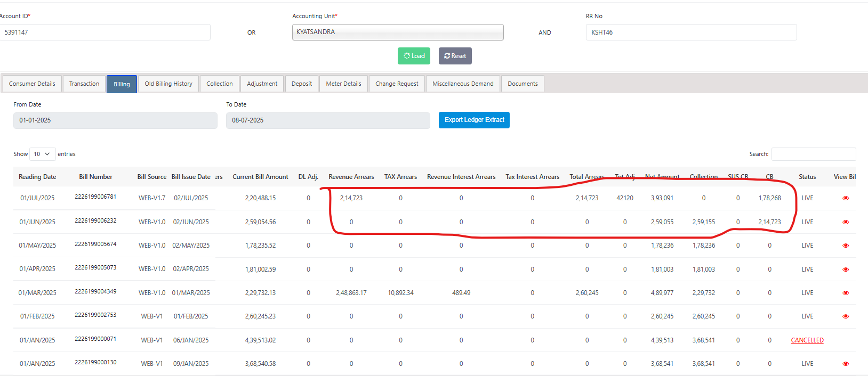
Task: View the 01/APR/2025 bill via eye icon
Action: pyautogui.click(x=845, y=269)
